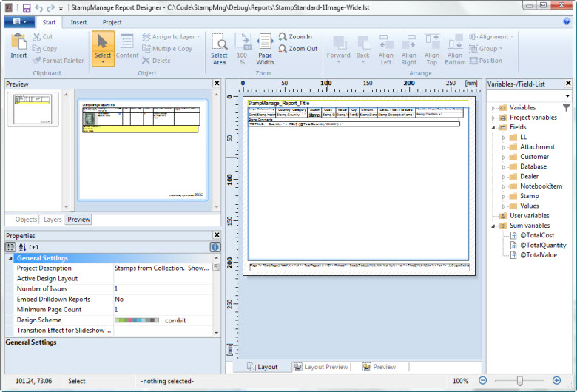The image size is (577, 392).
Task: Click the Project Description value field
Action: [162, 268]
